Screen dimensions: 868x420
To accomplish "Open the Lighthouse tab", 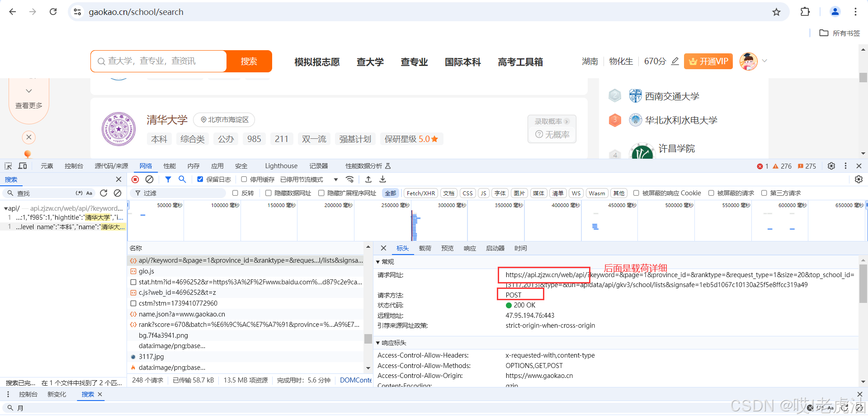I will point(281,166).
